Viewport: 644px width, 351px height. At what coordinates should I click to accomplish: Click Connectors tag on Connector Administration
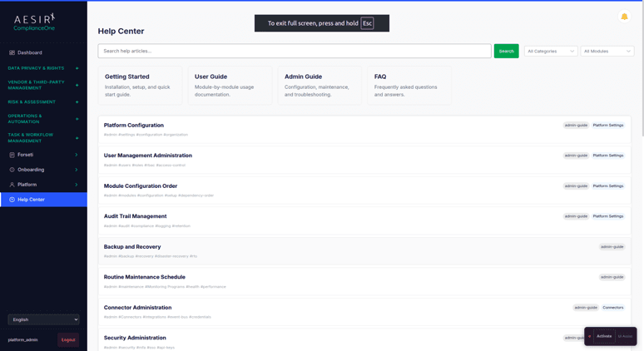612,308
